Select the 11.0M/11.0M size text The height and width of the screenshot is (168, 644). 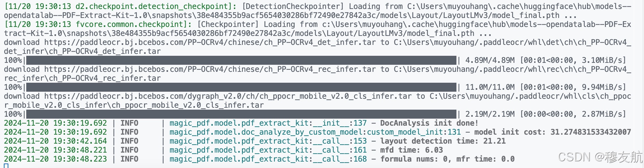pos(490,87)
